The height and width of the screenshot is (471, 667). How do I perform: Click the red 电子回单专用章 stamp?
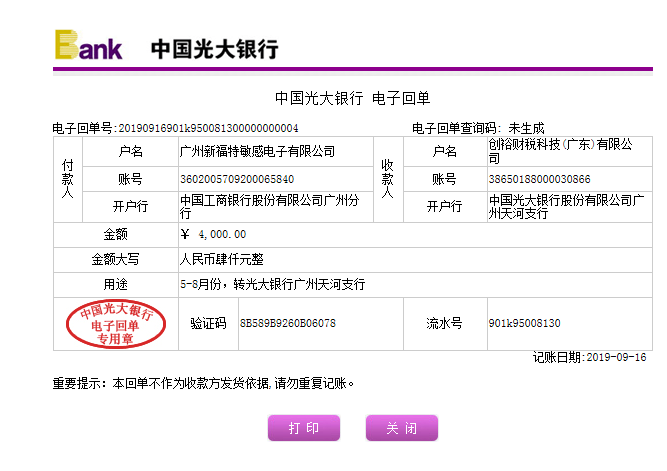(116, 324)
